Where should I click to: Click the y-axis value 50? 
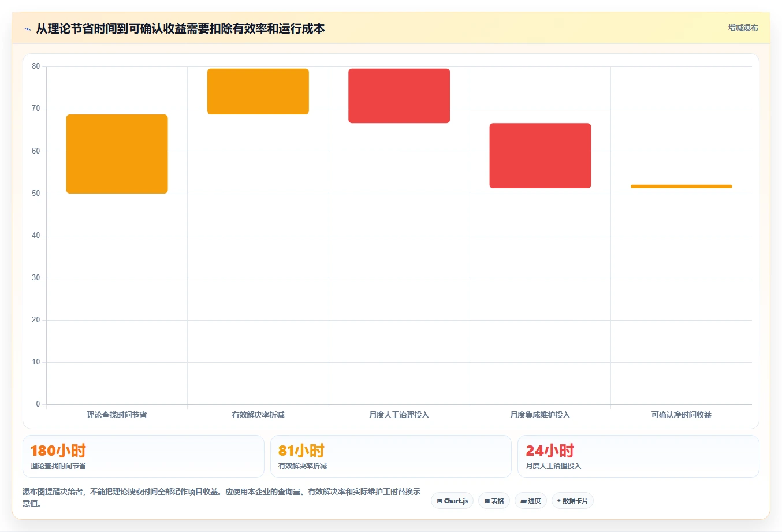click(36, 194)
